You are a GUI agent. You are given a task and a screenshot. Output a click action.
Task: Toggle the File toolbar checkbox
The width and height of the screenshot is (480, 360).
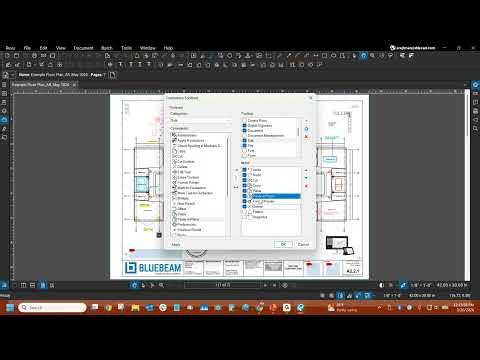(244, 145)
